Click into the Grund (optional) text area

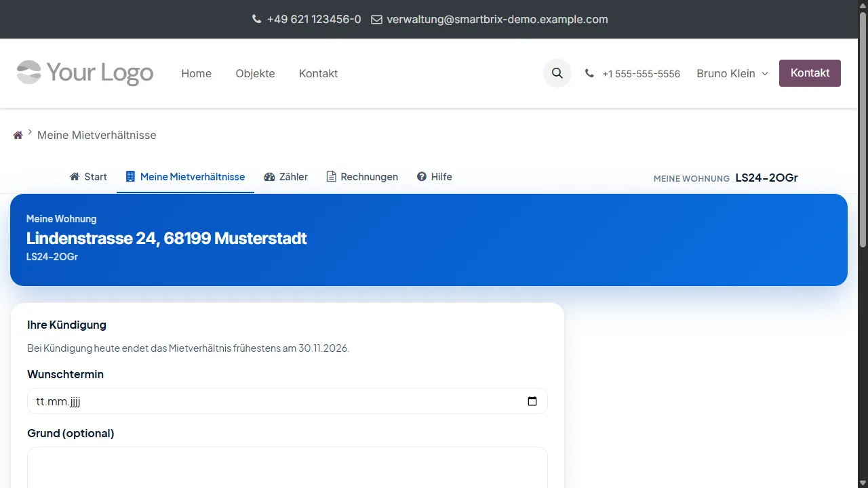(x=288, y=468)
